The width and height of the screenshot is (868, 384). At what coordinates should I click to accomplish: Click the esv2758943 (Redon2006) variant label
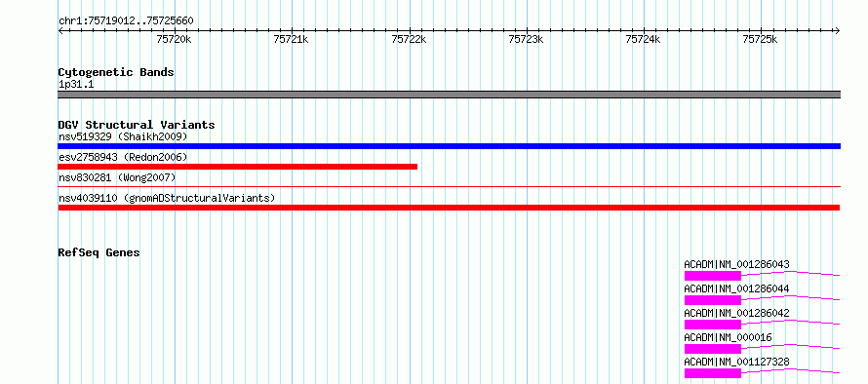click(x=123, y=157)
